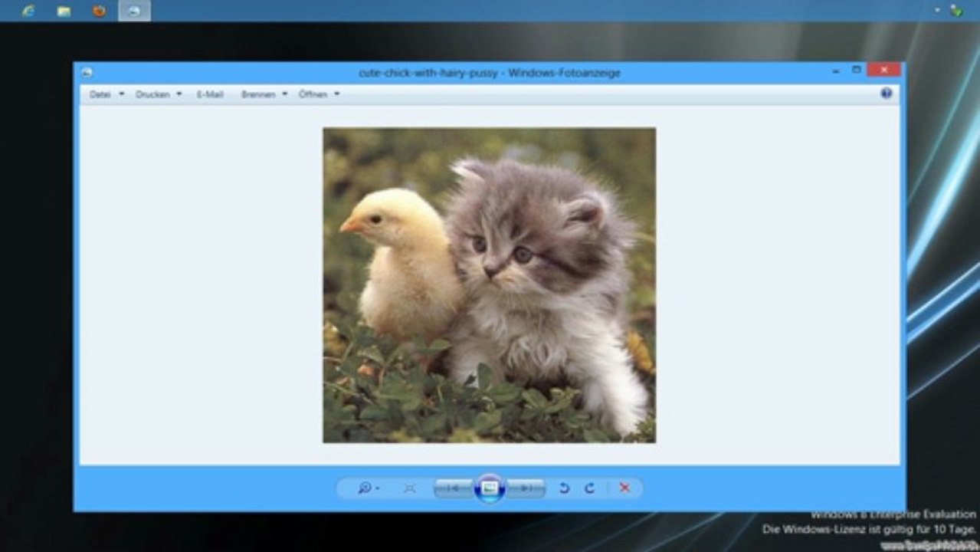Open the zoom magnifier control
The image size is (980, 552).
click(x=368, y=488)
